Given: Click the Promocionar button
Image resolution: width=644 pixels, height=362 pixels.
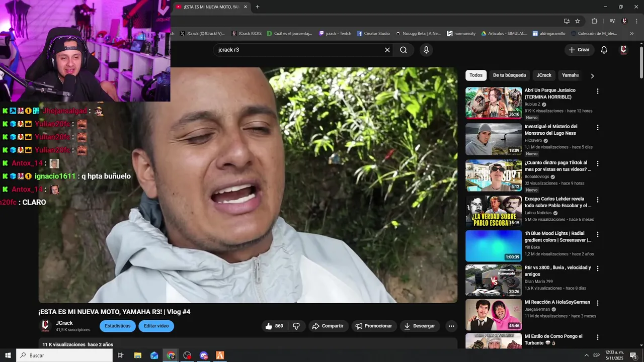Looking at the screenshot, I should [374, 326].
